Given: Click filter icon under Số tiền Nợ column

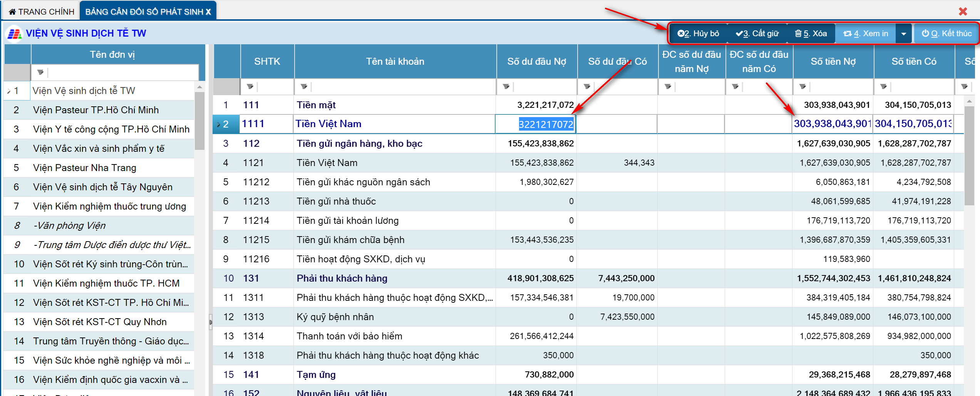Looking at the screenshot, I should click(x=802, y=87).
